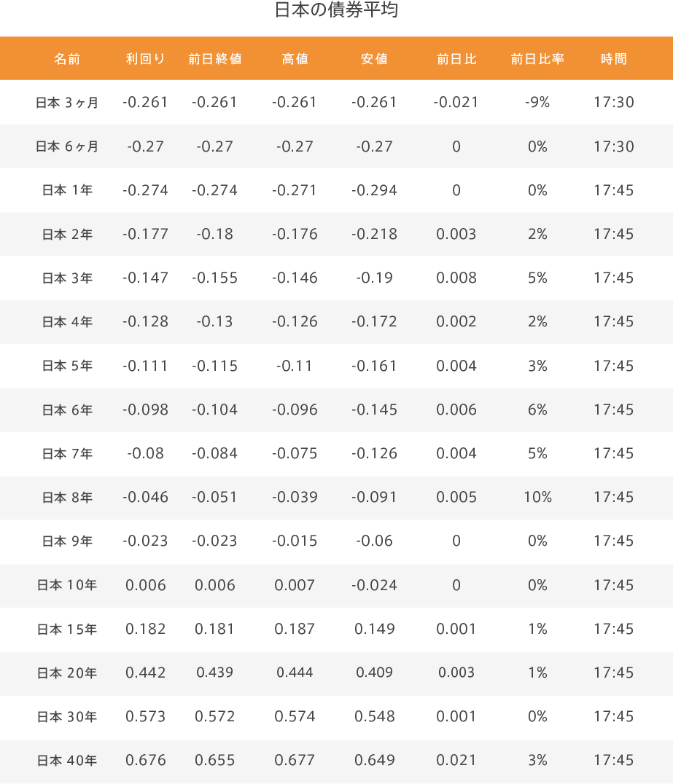Click the 前日比率 column header

pyautogui.click(x=537, y=59)
